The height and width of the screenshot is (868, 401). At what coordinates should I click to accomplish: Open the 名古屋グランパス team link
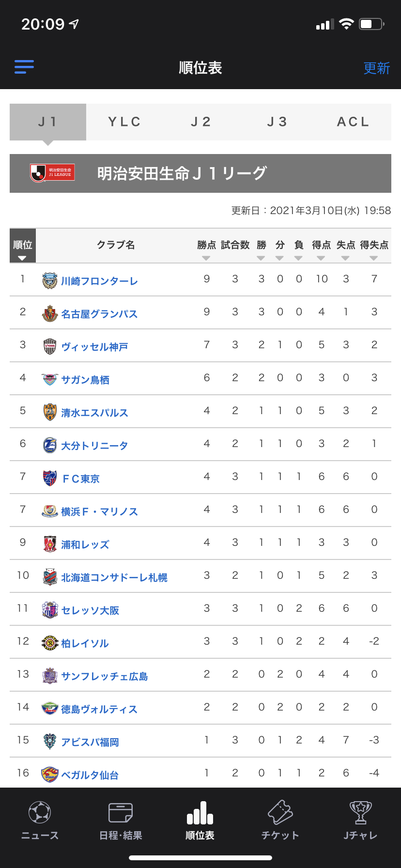tap(99, 314)
